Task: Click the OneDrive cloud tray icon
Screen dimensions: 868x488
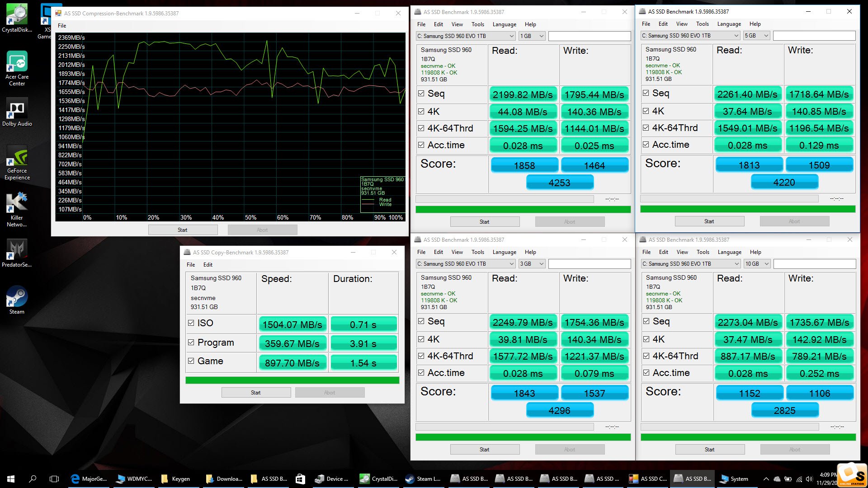Action: point(777,479)
